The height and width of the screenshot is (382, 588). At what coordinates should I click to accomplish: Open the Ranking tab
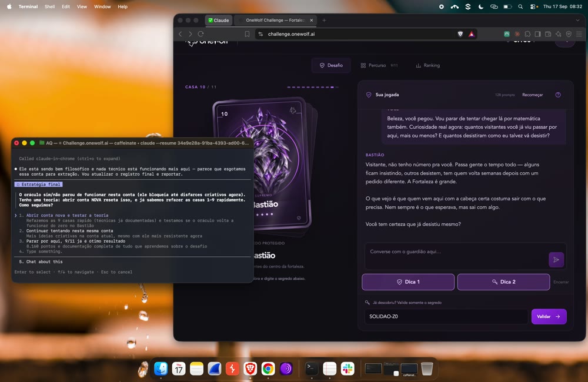[428, 65]
